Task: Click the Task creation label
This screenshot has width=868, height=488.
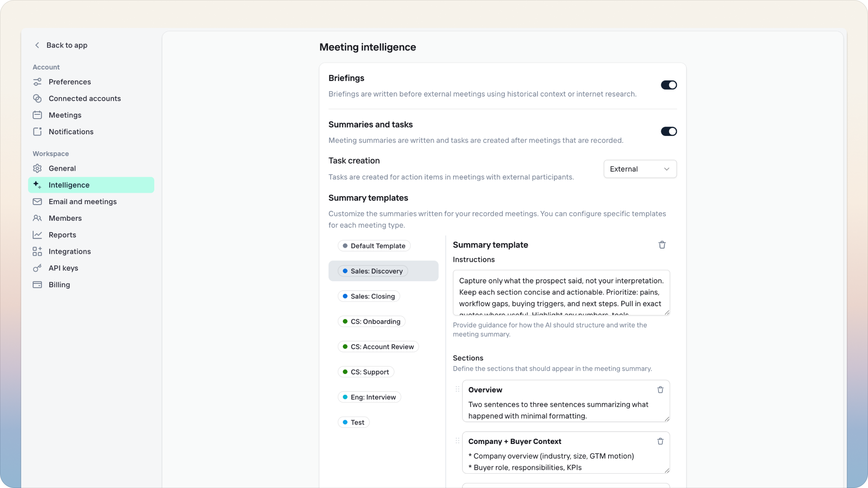Action: click(354, 161)
